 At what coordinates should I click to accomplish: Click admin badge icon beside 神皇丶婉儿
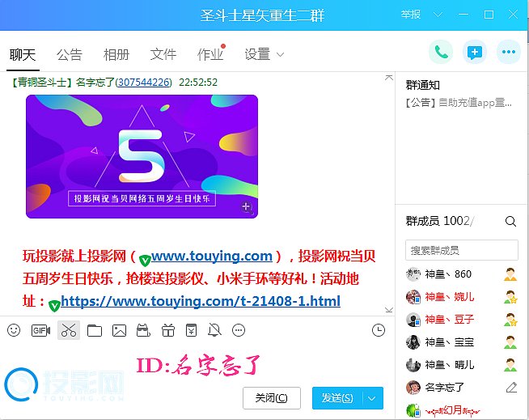click(510, 297)
